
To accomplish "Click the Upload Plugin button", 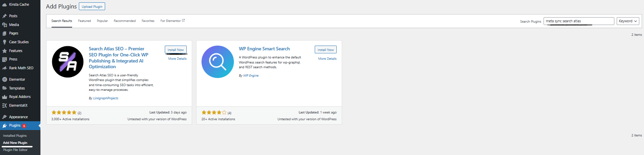I will click(92, 6).
